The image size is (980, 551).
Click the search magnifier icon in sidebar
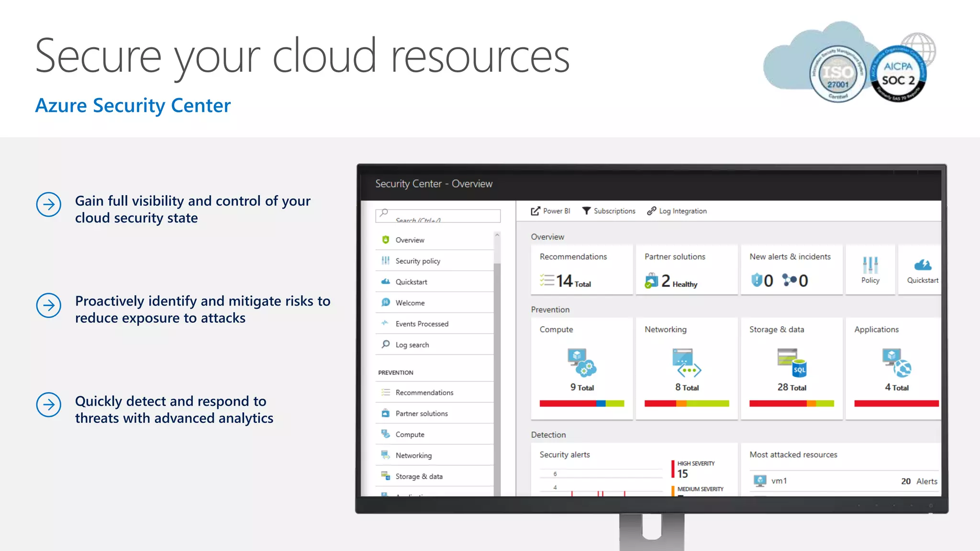pyautogui.click(x=383, y=213)
